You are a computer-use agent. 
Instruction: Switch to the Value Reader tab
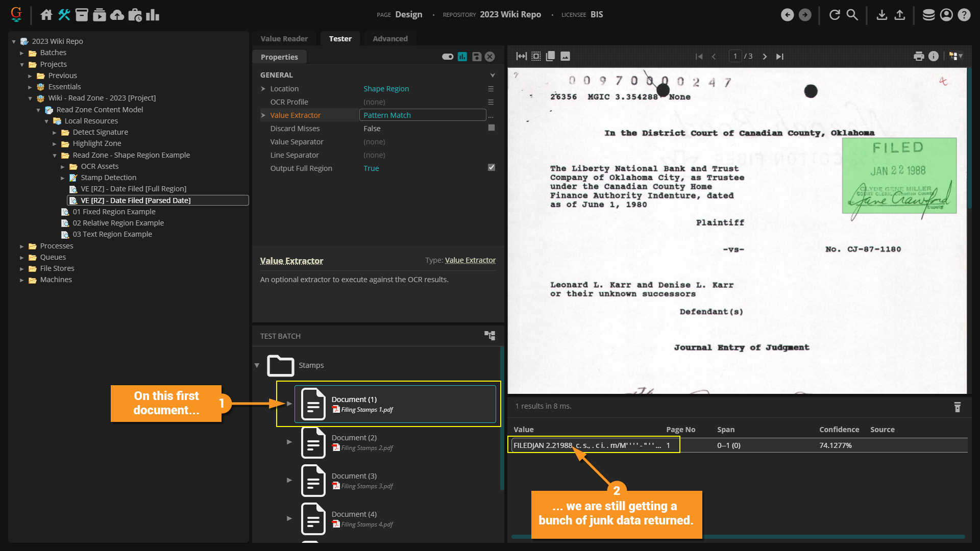[x=284, y=39]
